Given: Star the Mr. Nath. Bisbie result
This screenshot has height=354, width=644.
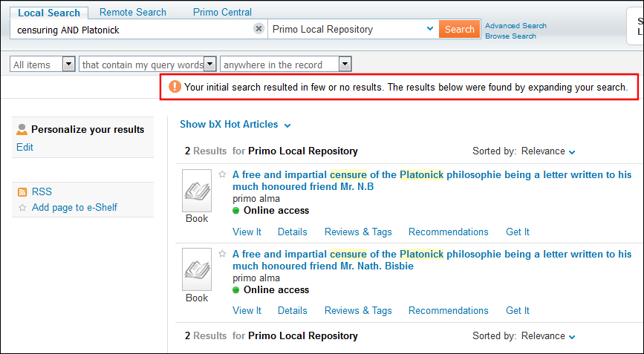Looking at the screenshot, I should 222,254.
